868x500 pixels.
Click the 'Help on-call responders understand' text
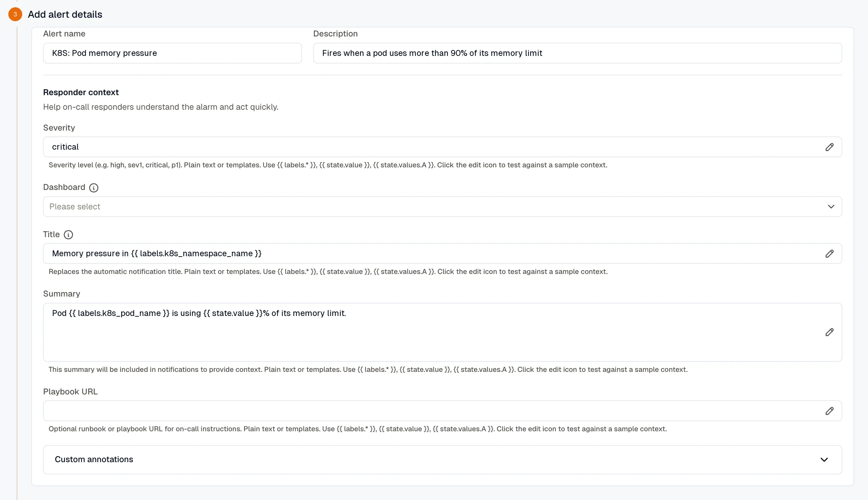tap(161, 107)
